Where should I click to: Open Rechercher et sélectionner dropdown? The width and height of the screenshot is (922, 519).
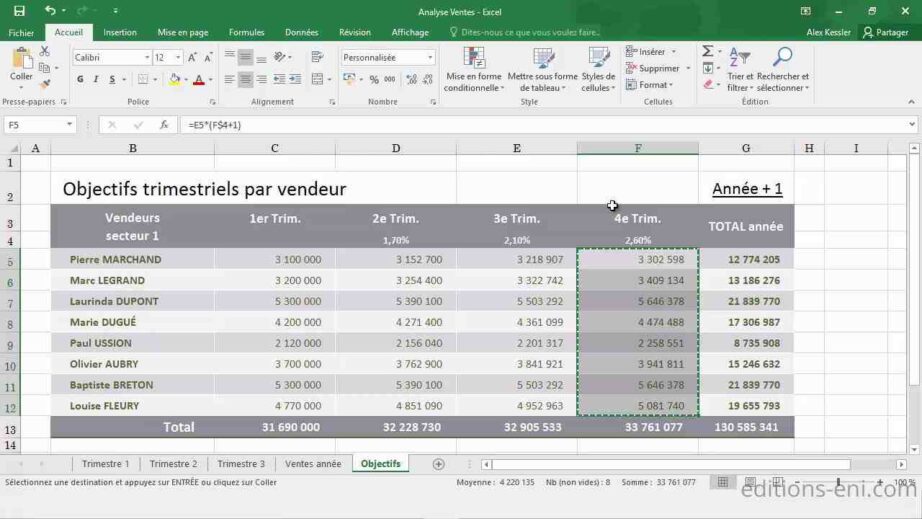coord(783,69)
